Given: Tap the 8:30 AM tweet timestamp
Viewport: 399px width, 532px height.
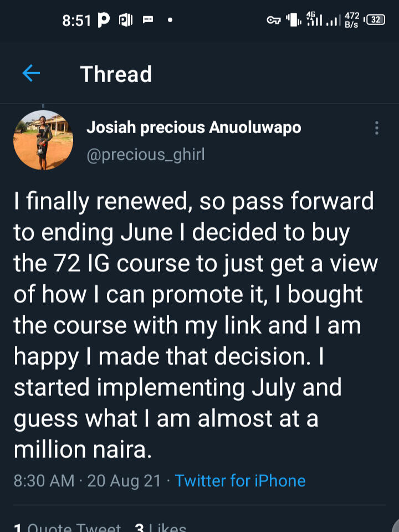Looking at the screenshot, I should coord(44,480).
